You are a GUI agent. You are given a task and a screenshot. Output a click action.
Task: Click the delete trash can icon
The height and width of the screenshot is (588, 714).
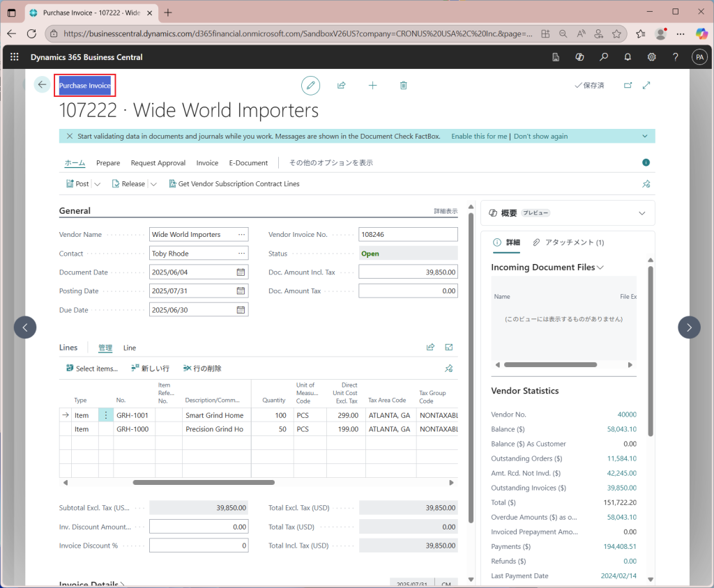click(404, 86)
